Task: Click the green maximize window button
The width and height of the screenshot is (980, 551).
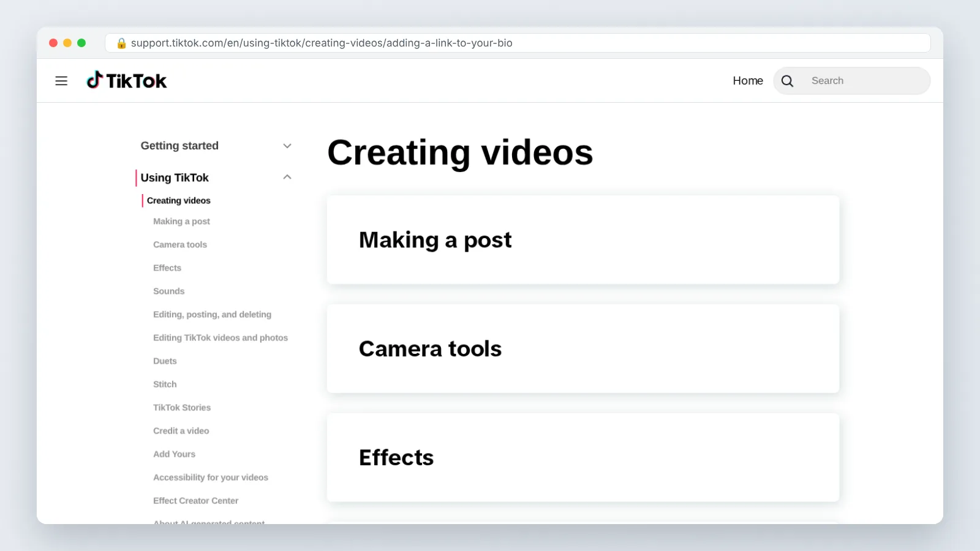Action: [81, 43]
